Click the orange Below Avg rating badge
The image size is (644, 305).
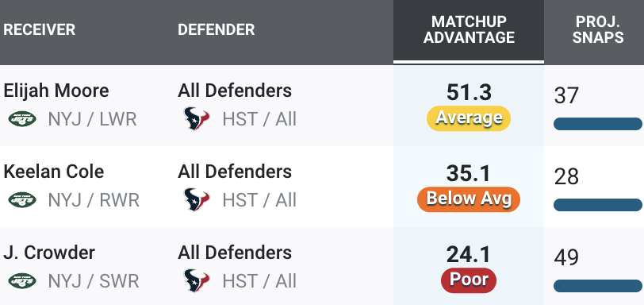pyautogui.click(x=469, y=199)
